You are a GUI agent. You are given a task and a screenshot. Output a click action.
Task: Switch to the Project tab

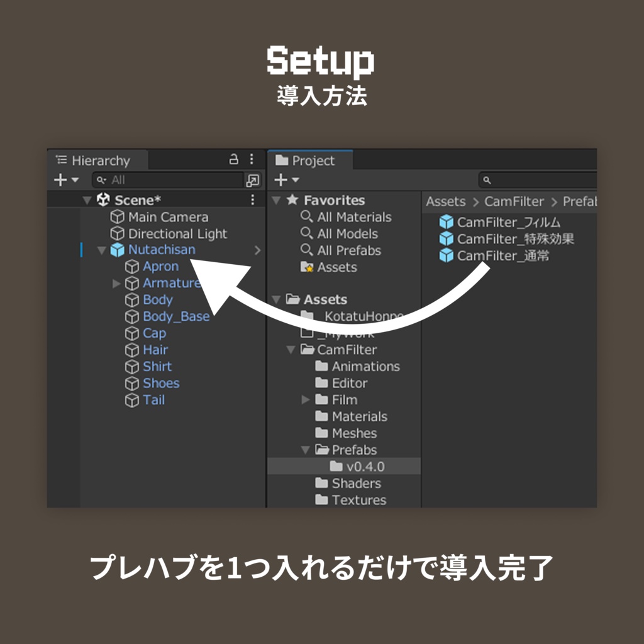[310, 160]
